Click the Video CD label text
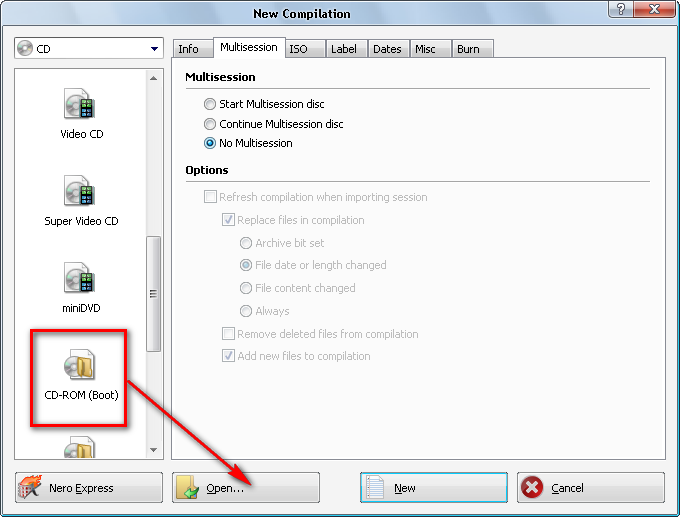Viewport: 680px width, 517px height. [x=82, y=134]
